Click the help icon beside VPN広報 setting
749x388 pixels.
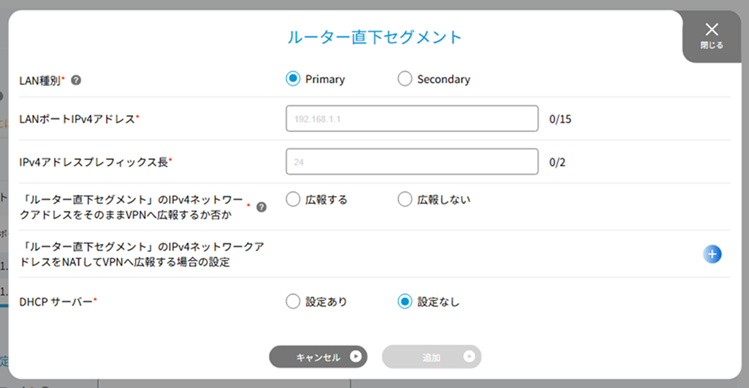[261, 207]
